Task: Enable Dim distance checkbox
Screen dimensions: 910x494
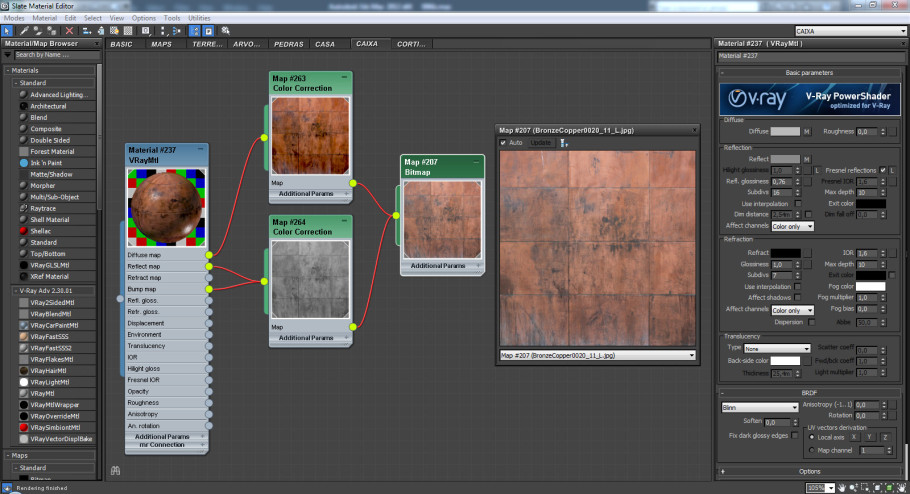Action: click(808, 215)
